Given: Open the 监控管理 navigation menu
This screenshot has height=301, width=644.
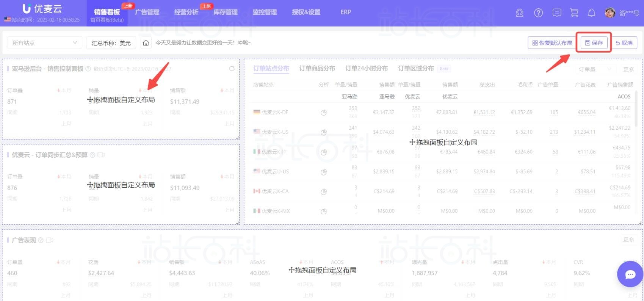Looking at the screenshot, I should click(x=265, y=12).
